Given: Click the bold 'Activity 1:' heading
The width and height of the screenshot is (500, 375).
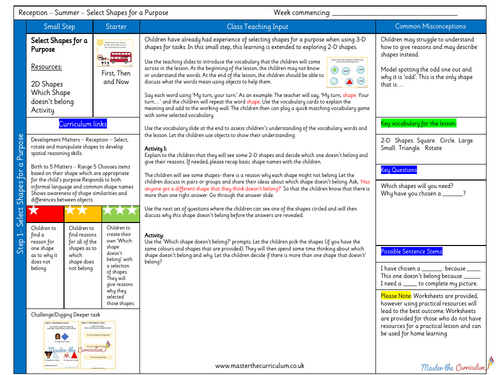Looking at the screenshot, I should tap(156, 149).
